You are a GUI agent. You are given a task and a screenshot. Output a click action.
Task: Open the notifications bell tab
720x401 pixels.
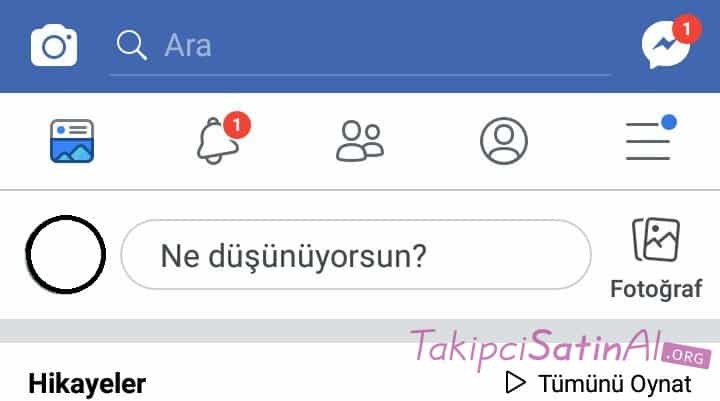[x=217, y=141]
